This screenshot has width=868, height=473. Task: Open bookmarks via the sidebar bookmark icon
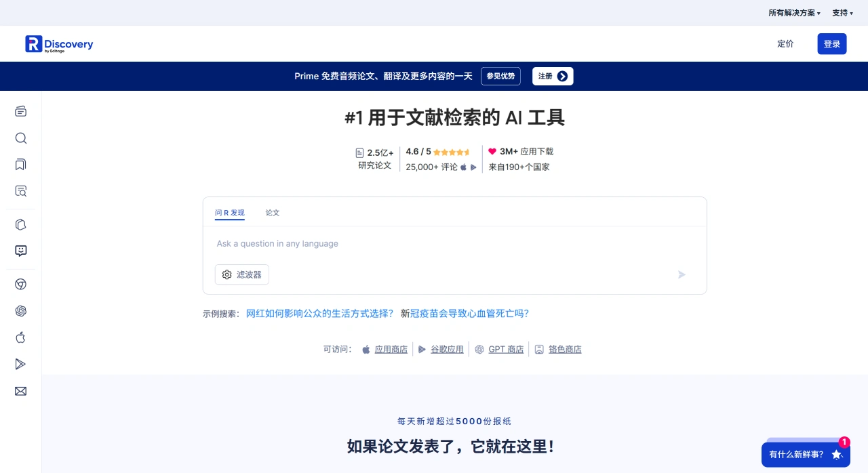pyautogui.click(x=20, y=165)
